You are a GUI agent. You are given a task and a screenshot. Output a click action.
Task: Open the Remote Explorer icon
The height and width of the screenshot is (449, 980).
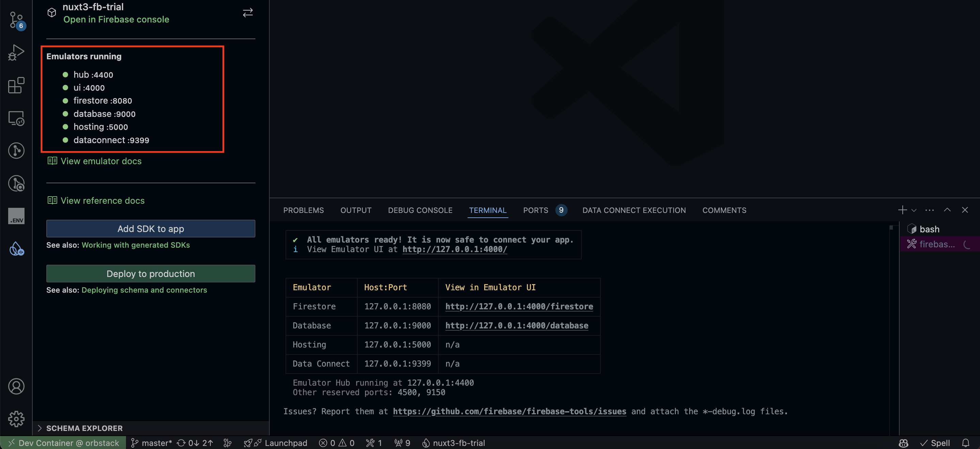(x=17, y=118)
